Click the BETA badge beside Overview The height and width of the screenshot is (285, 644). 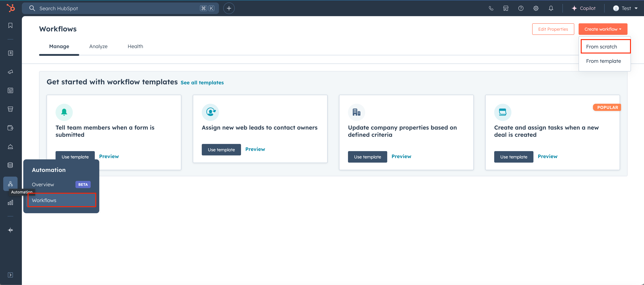click(83, 184)
